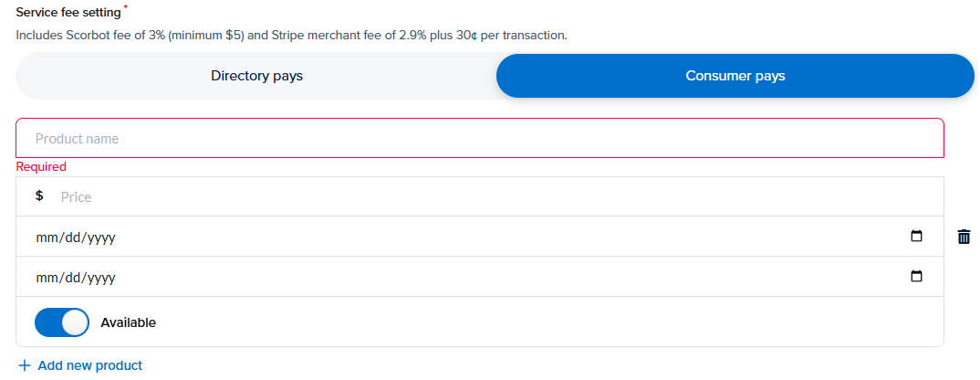980x380 pixels.
Task: Delete the product using the trash icon
Action: coord(964,237)
